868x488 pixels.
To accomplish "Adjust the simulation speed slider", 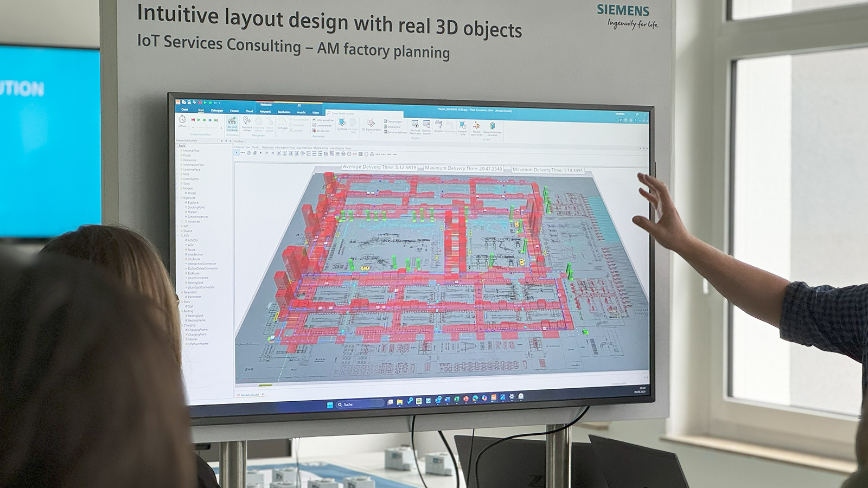I will pyautogui.click(x=207, y=126).
